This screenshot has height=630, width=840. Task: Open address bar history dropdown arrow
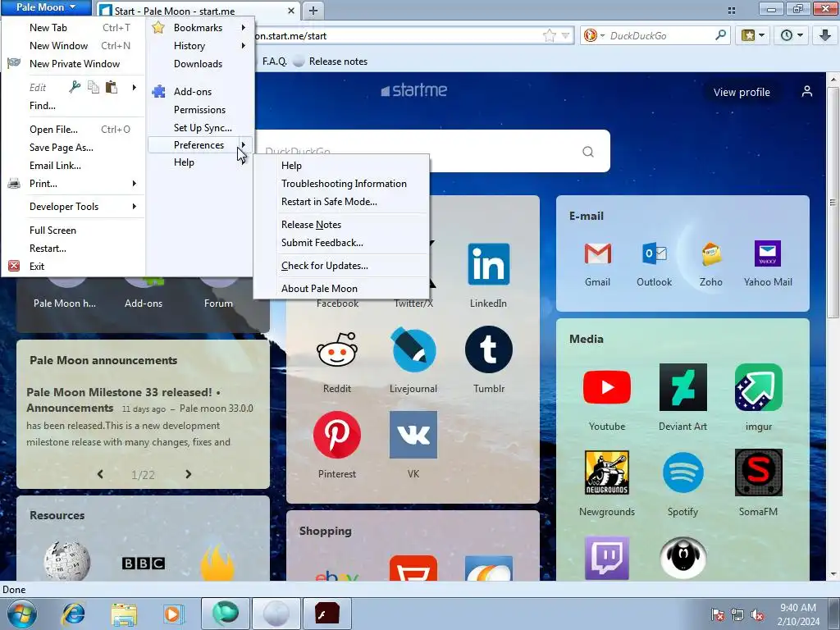(x=565, y=36)
